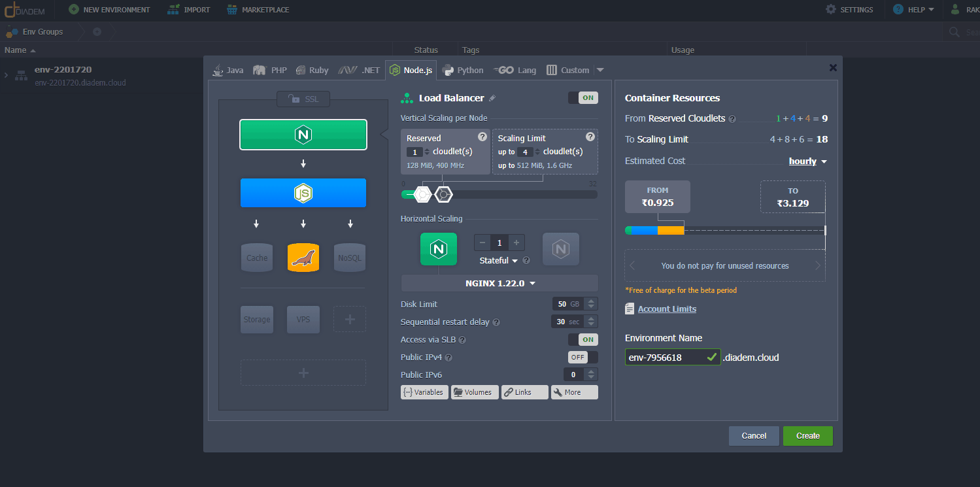Click the greyed-out NGINX icon under Horizontal Scaling
Viewport: 980px width, 487px height.
(x=561, y=249)
